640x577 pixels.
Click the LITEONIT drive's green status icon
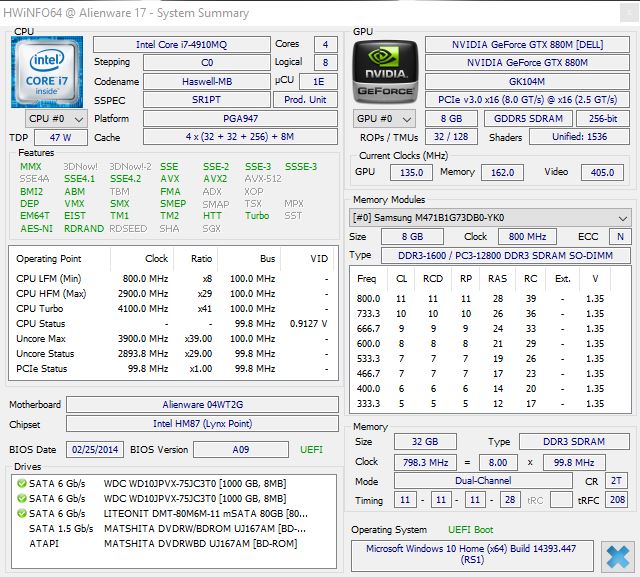click(22, 513)
